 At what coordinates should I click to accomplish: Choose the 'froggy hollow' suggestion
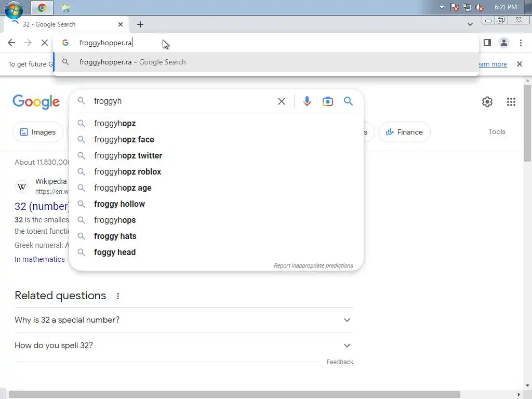click(217, 204)
